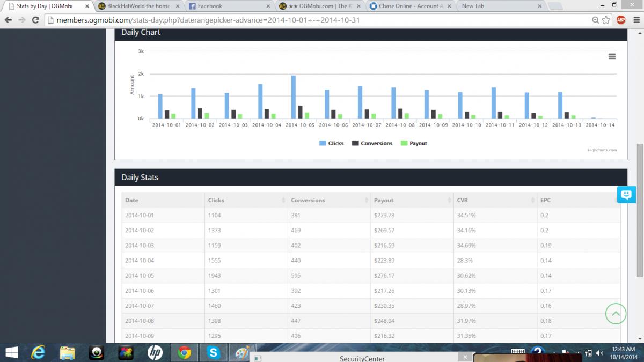Click the Chrome reload page icon
The width and height of the screenshot is (644, 362).
click(35, 20)
